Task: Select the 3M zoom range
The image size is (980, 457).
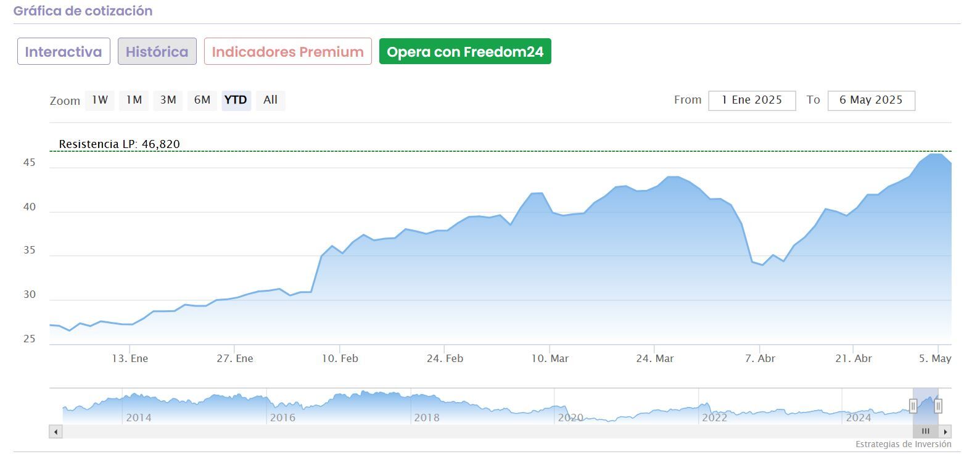Action: tap(168, 100)
